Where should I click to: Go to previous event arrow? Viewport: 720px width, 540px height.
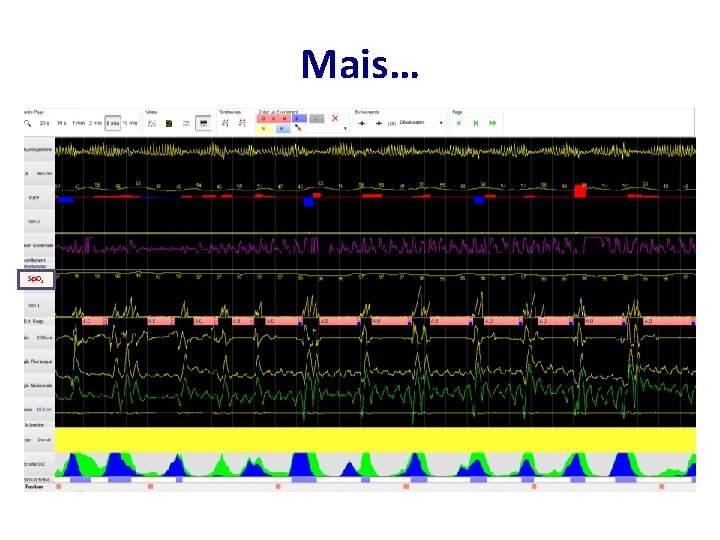pos(362,123)
